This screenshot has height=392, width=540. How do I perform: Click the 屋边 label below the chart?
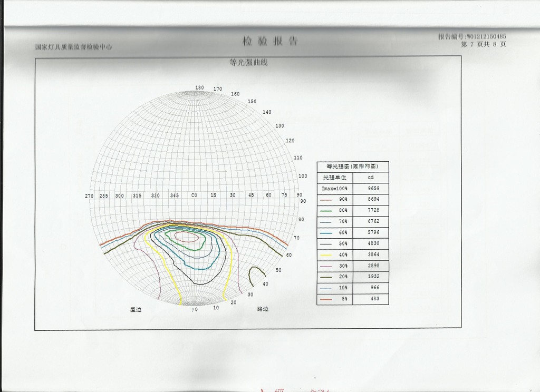[136, 310]
